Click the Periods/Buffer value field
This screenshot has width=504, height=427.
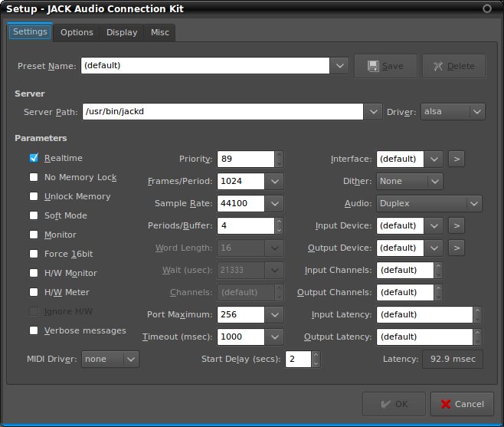tap(246, 225)
